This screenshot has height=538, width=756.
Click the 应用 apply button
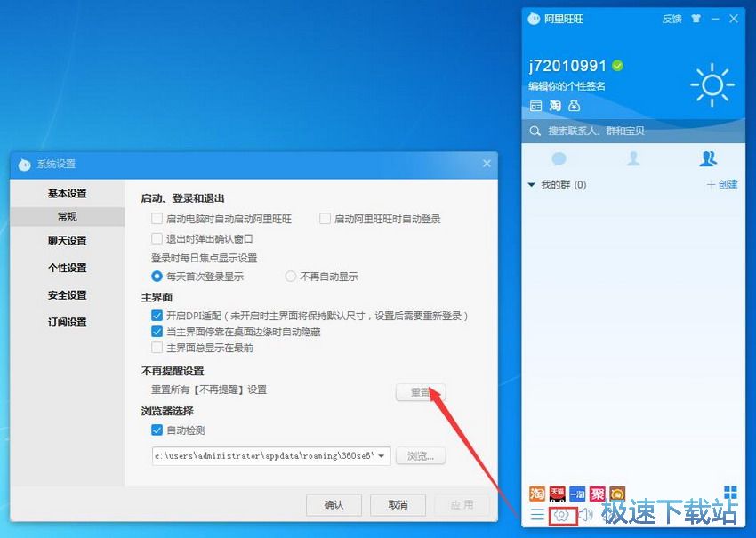(462, 505)
